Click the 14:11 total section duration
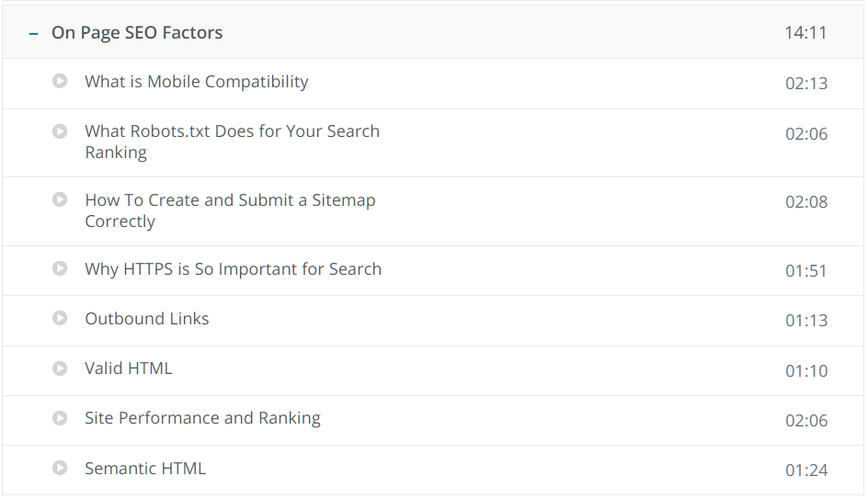Viewport: 868px width, 499px height. coord(805,33)
